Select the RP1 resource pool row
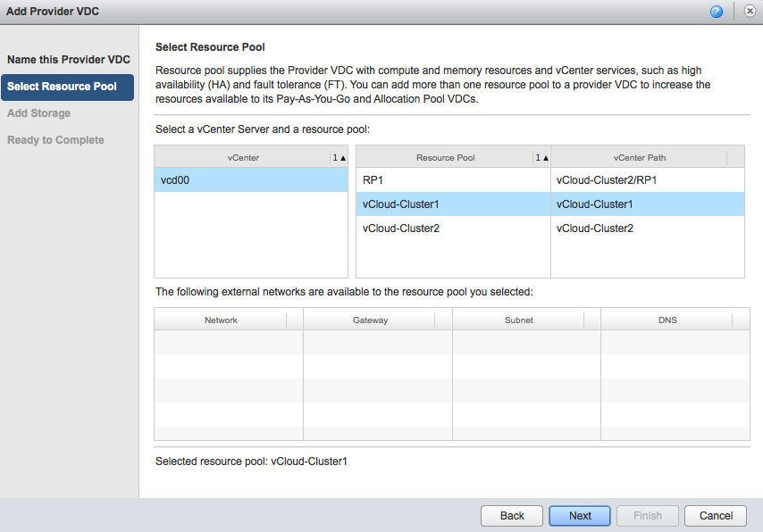This screenshot has width=763, height=532. click(452, 180)
